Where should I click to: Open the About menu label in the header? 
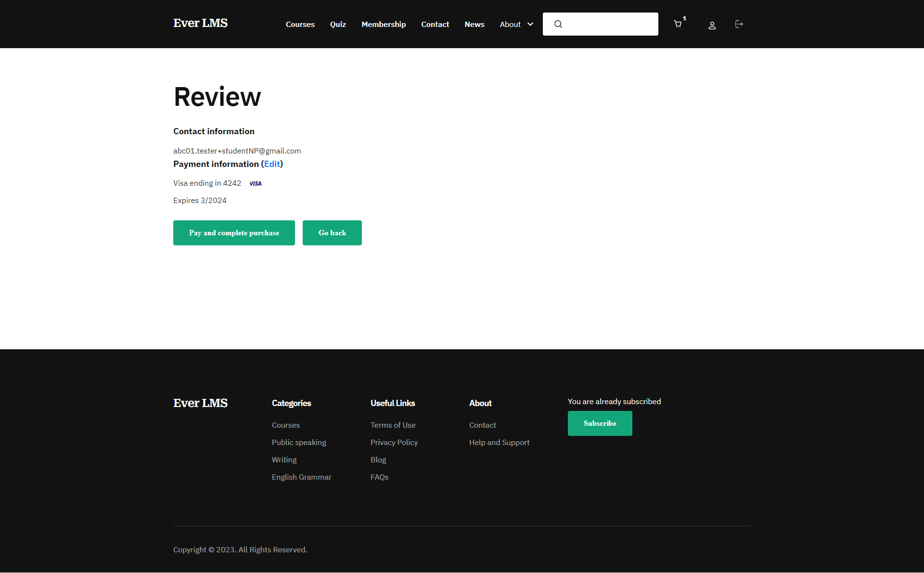510,24
